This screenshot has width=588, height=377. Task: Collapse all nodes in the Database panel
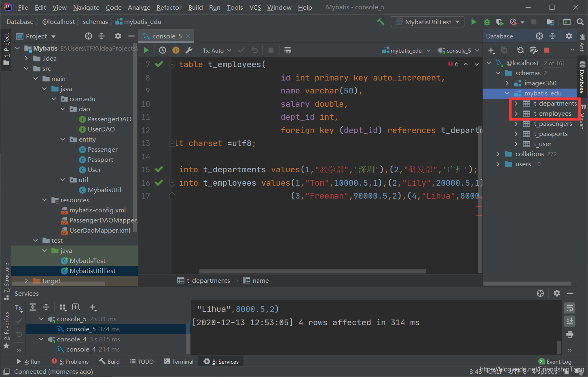552,36
